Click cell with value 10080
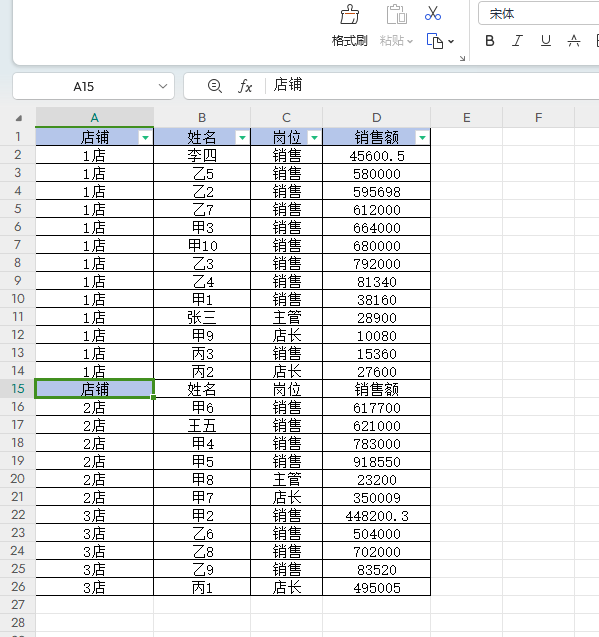Image resolution: width=599 pixels, height=637 pixels. [x=377, y=335]
